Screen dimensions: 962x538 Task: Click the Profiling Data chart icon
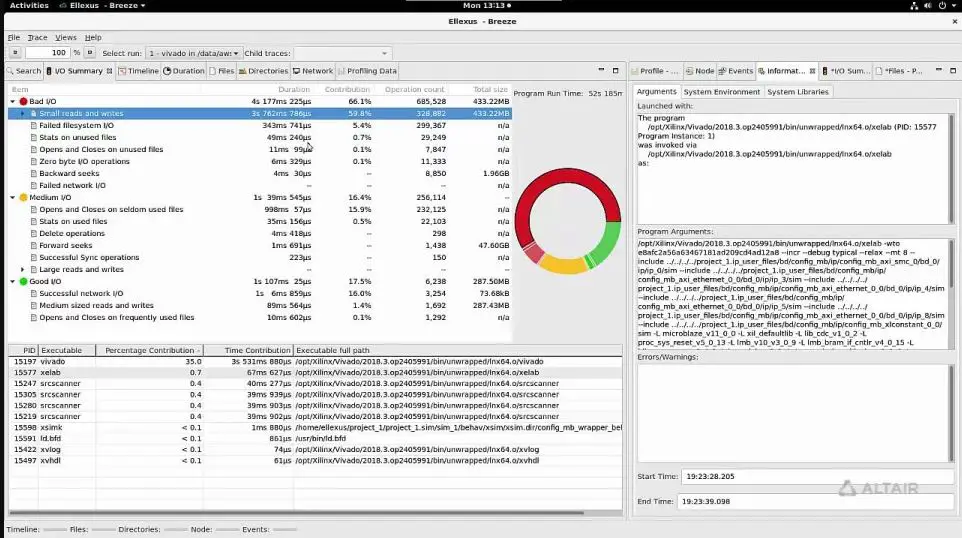tap(341, 71)
